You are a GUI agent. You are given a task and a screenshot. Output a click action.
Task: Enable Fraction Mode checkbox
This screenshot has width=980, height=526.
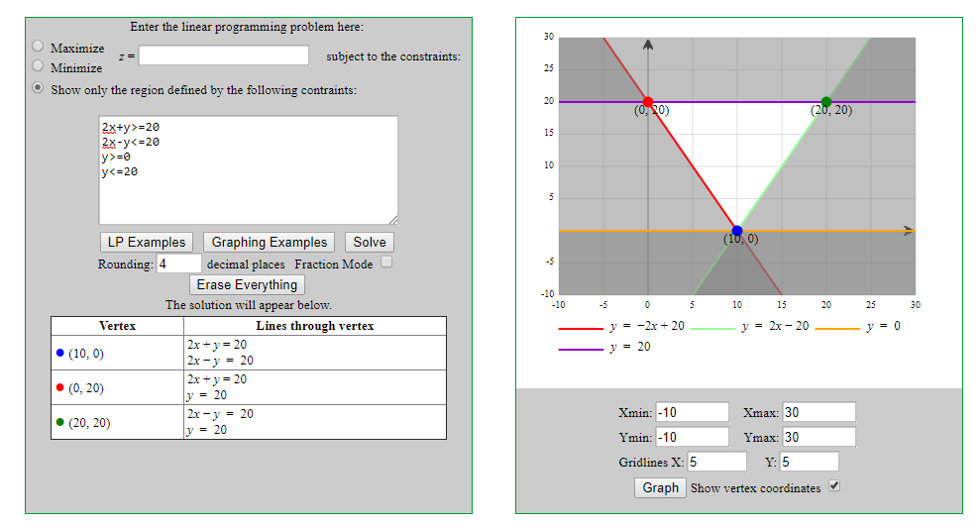tap(387, 263)
